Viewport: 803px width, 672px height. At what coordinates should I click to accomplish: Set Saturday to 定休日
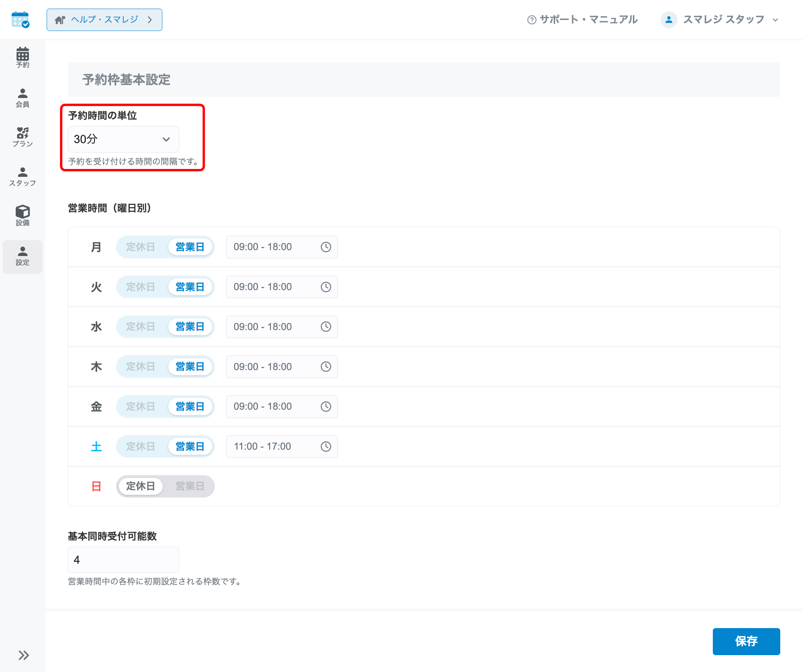[140, 447]
